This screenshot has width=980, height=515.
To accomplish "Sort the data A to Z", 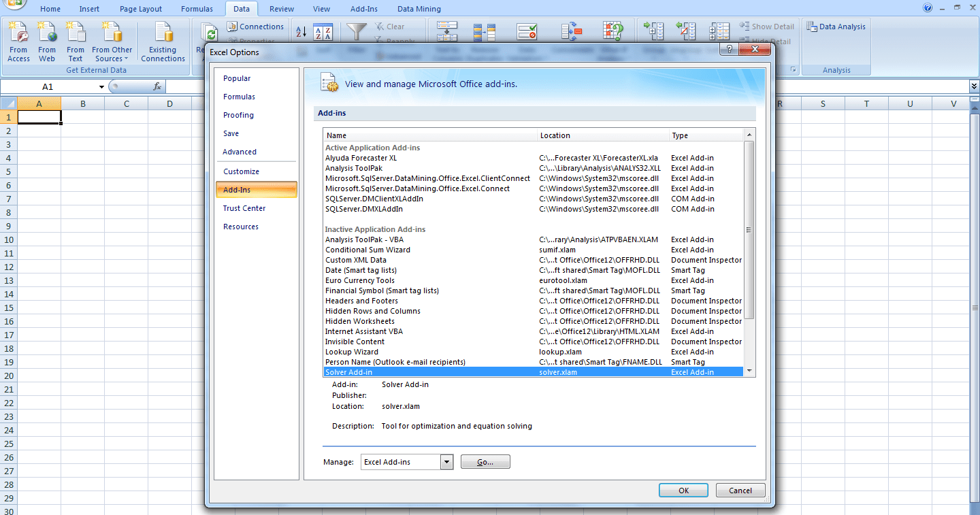I will click(302, 31).
